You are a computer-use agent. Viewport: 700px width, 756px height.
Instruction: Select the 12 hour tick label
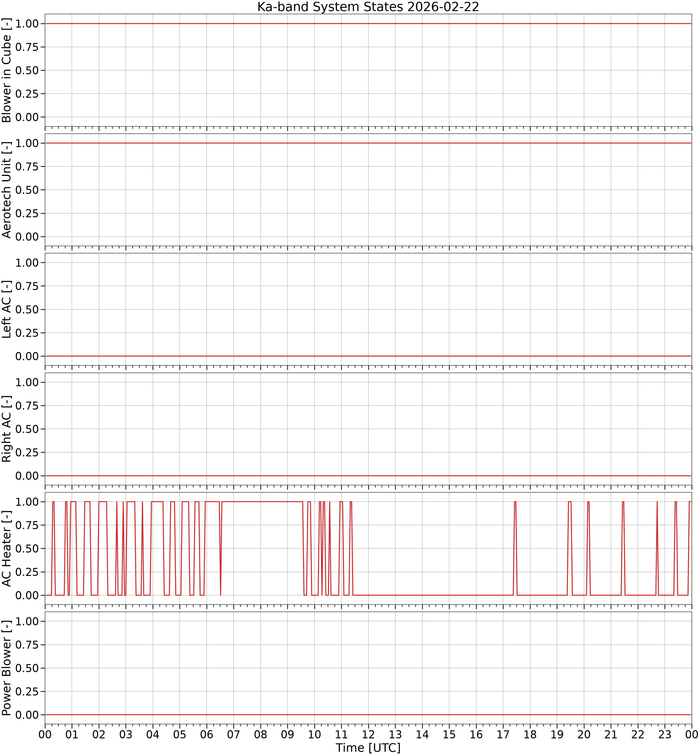click(x=368, y=734)
